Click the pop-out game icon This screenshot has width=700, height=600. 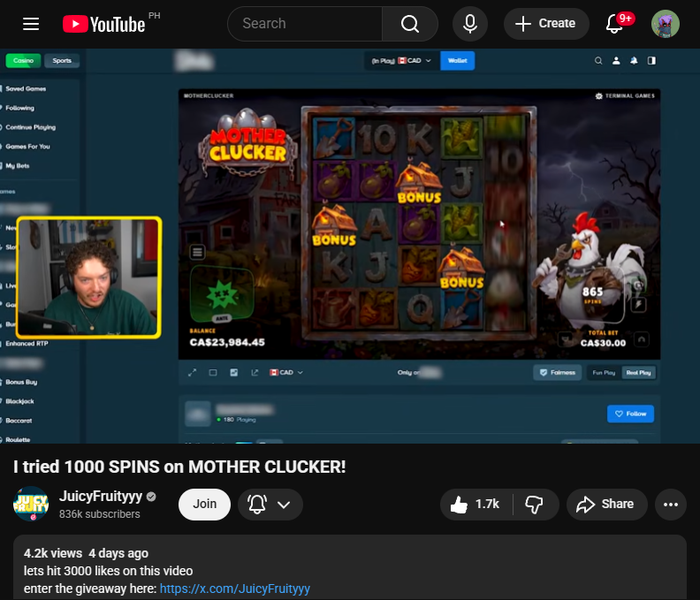pos(255,372)
